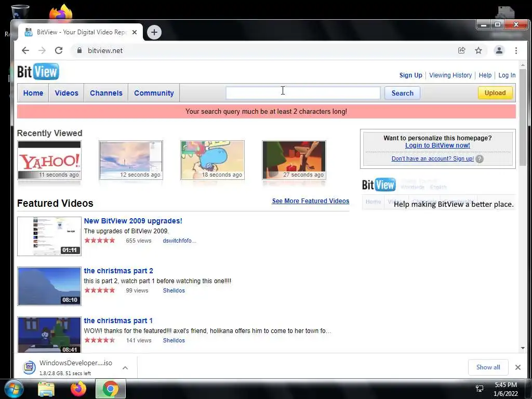
Task: Open the thumbnail viewed 18 seconds ago
Action: tap(212, 160)
